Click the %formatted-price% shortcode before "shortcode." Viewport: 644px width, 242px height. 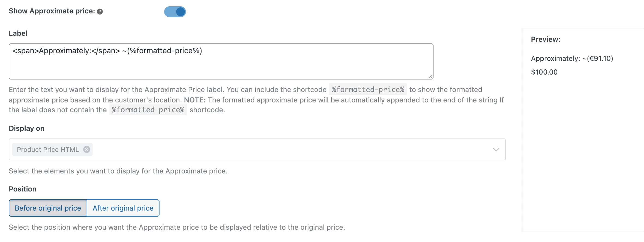tap(148, 110)
